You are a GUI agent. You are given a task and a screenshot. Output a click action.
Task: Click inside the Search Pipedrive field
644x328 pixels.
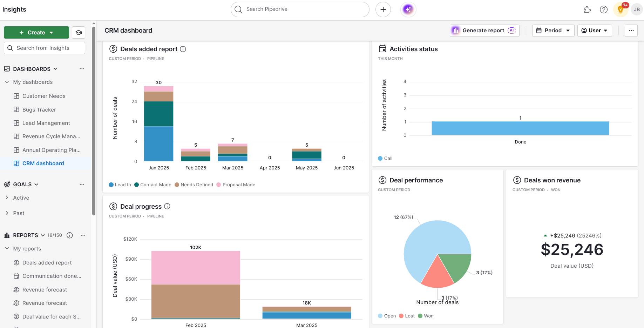[300, 9]
